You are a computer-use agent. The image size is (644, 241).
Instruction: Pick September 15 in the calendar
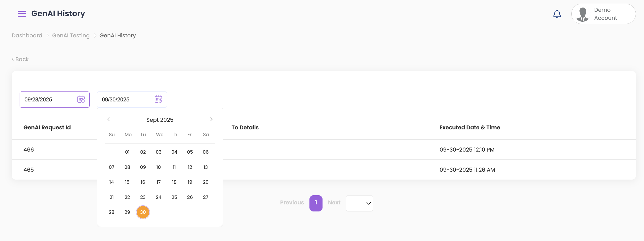point(127,182)
